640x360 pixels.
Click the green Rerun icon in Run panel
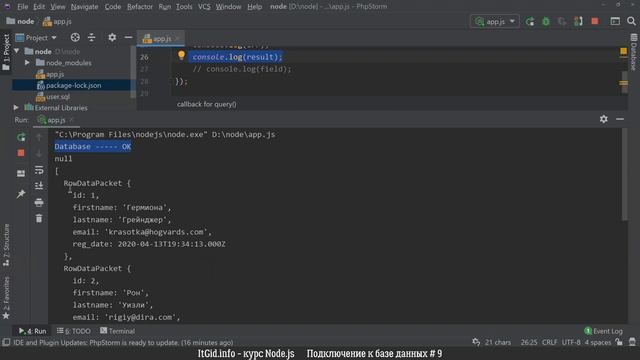[x=21, y=137]
